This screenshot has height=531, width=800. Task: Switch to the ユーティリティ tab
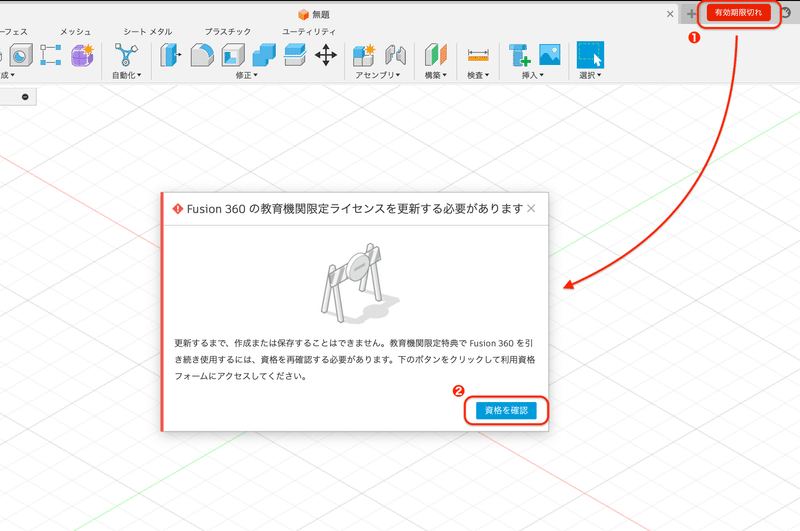pyautogui.click(x=309, y=32)
